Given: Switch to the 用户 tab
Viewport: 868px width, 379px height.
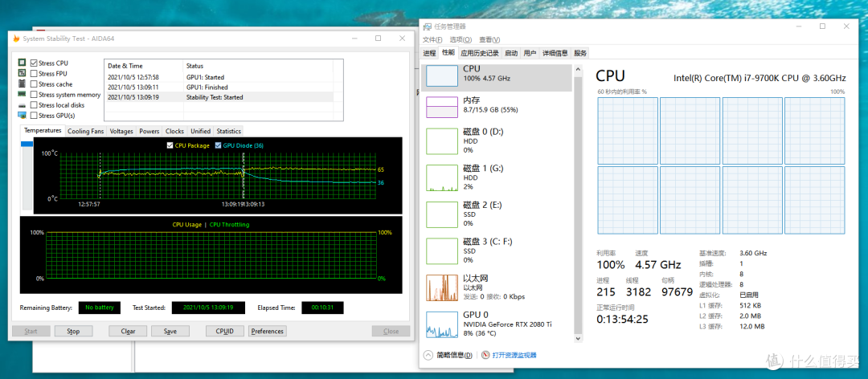Looking at the screenshot, I should coord(530,53).
